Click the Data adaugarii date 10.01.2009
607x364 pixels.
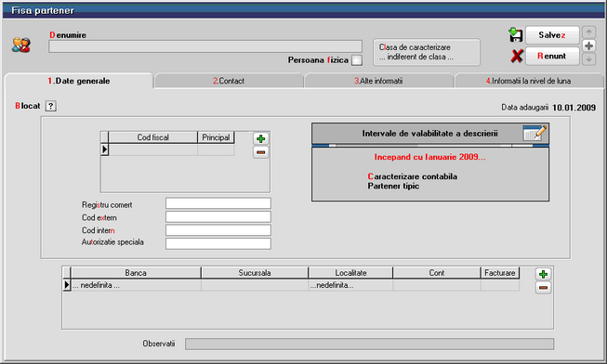pyautogui.click(x=574, y=108)
